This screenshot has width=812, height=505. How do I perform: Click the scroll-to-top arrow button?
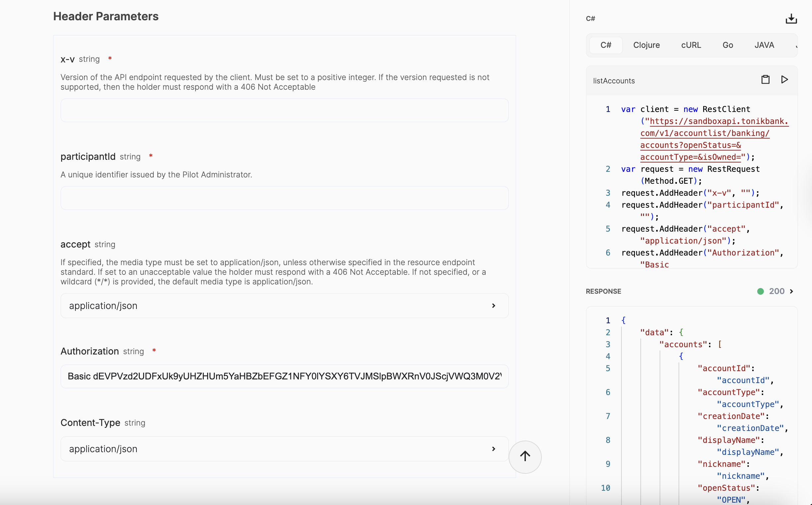point(525,456)
